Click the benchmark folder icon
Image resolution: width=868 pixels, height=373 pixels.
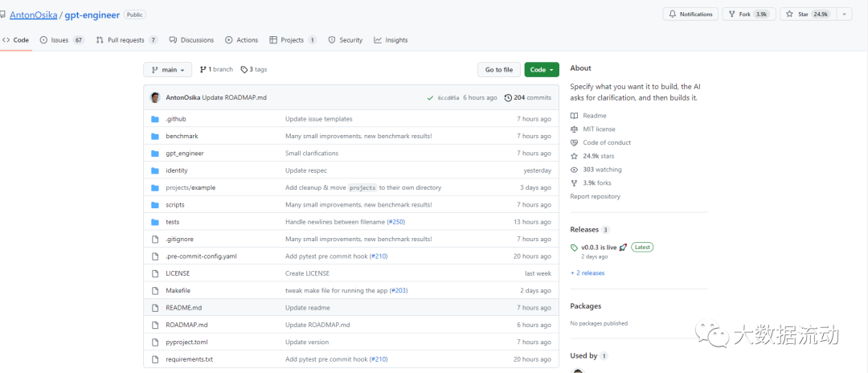point(155,136)
